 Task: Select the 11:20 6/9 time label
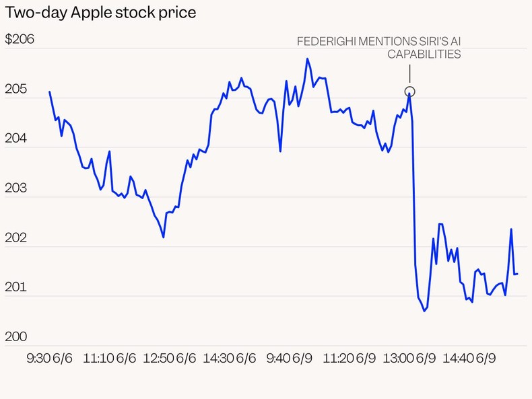coord(350,359)
